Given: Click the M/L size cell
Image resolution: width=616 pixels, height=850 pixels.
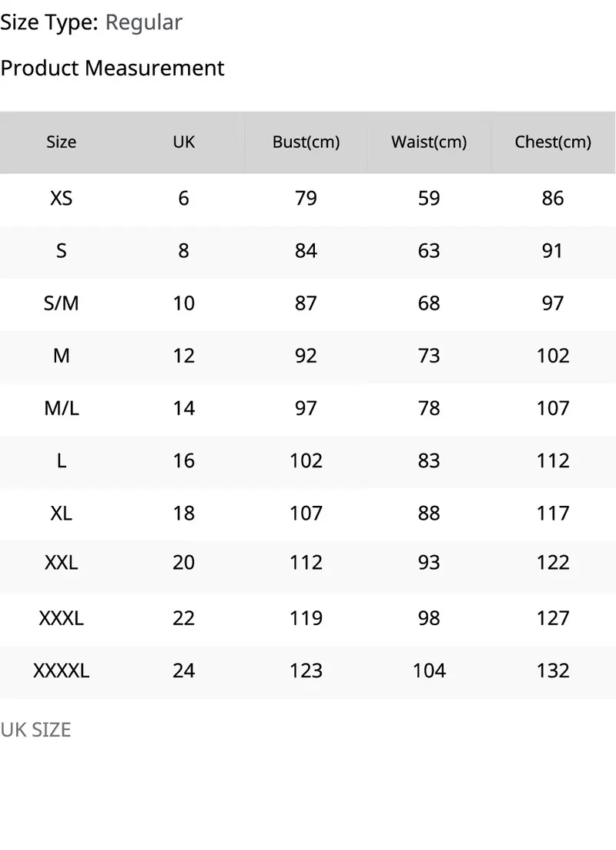Looking at the screenshot, I should 62,408.
